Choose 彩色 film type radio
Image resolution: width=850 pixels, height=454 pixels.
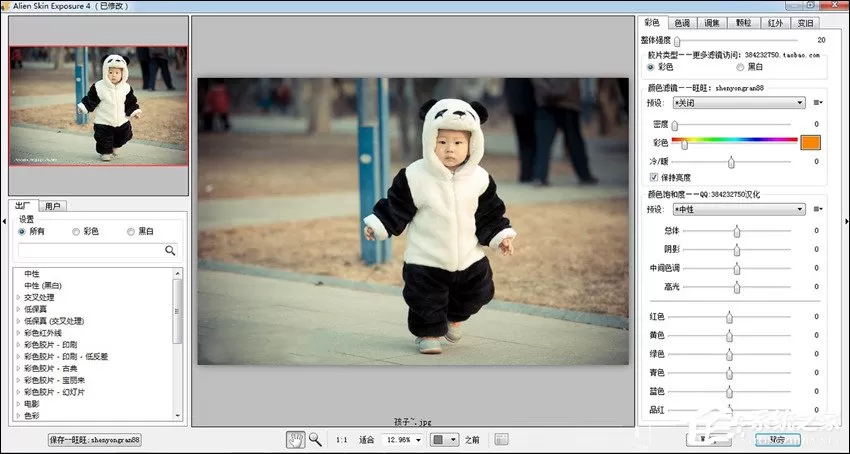tap(651, 67)
